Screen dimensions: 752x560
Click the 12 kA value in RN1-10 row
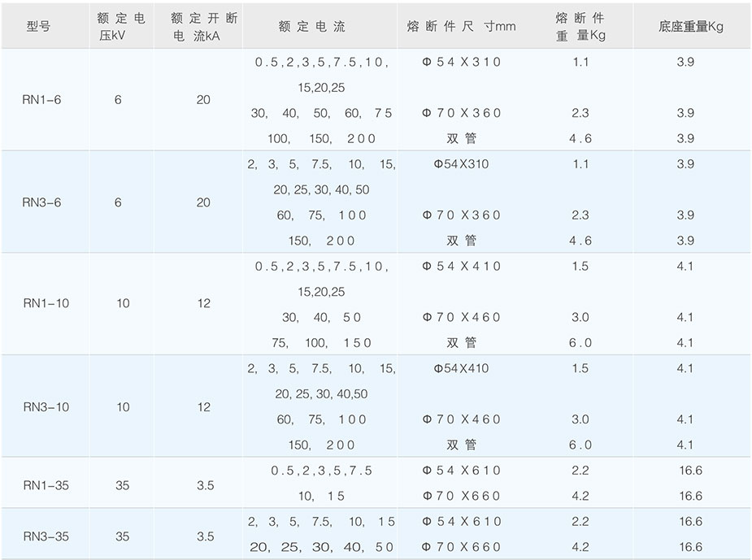(203, 304)
